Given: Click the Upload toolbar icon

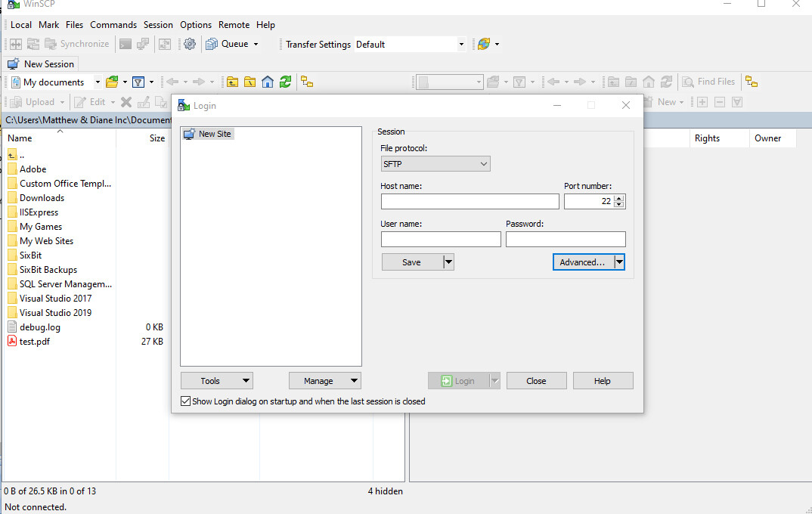Looking at the screenshot, I should (16, 102).
